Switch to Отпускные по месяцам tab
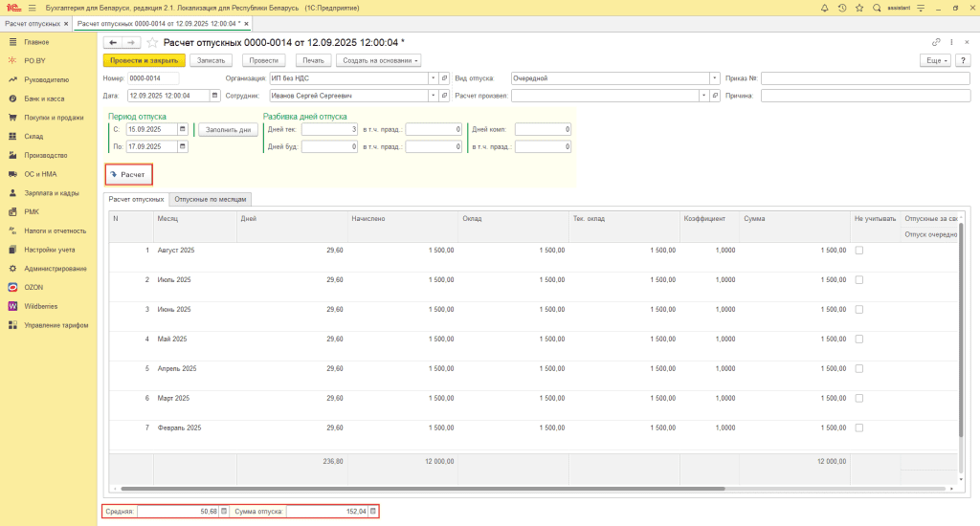 point(211,199)
